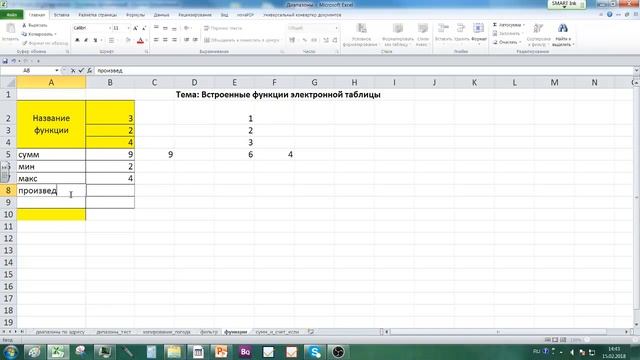Screen dimensions: 640x360
Task: Center text horizontally in cell
Action: [165, 40]
